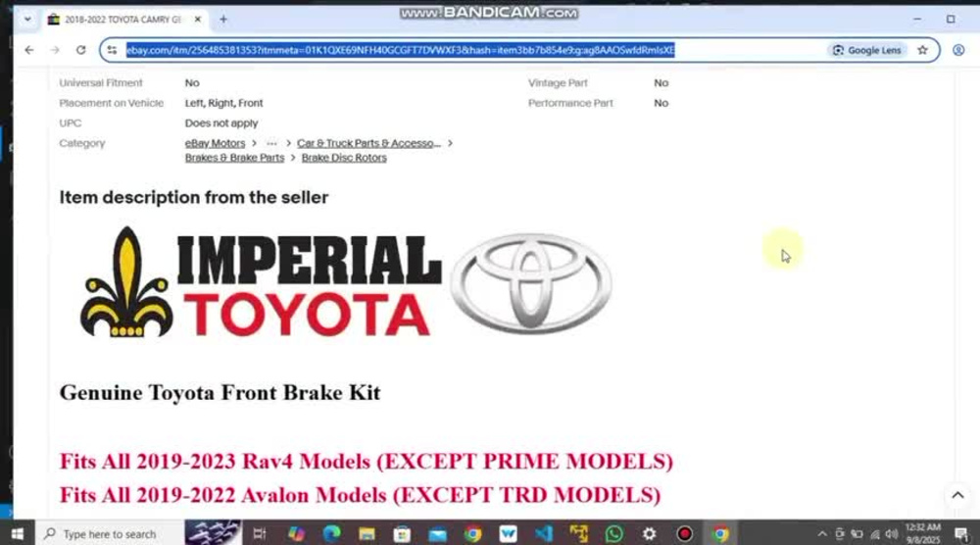Image resolution: width=980 pixels, height=545 pixels.
Task: Open WhatsApp from the taskbar
Action: pos(613,534)
